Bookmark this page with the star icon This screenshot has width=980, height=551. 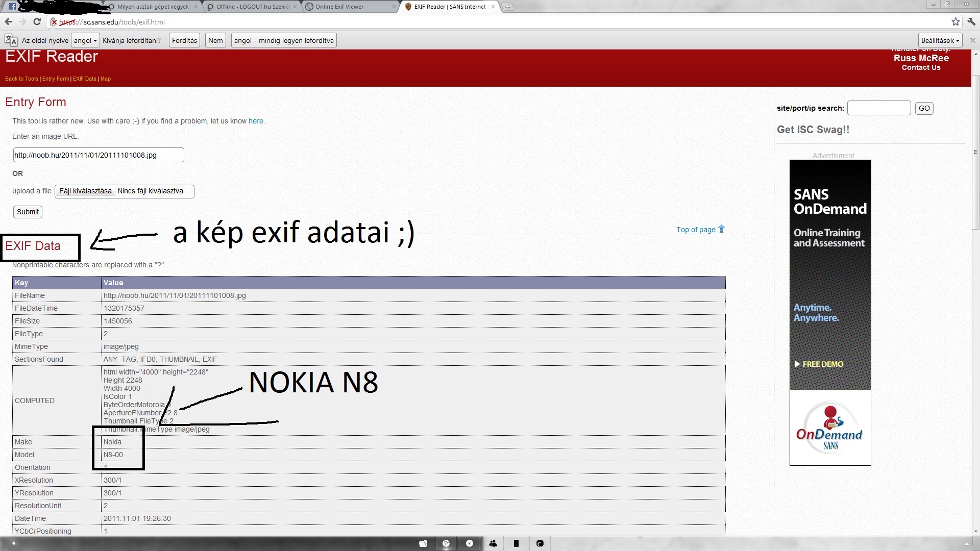click(x=955, y=22)
